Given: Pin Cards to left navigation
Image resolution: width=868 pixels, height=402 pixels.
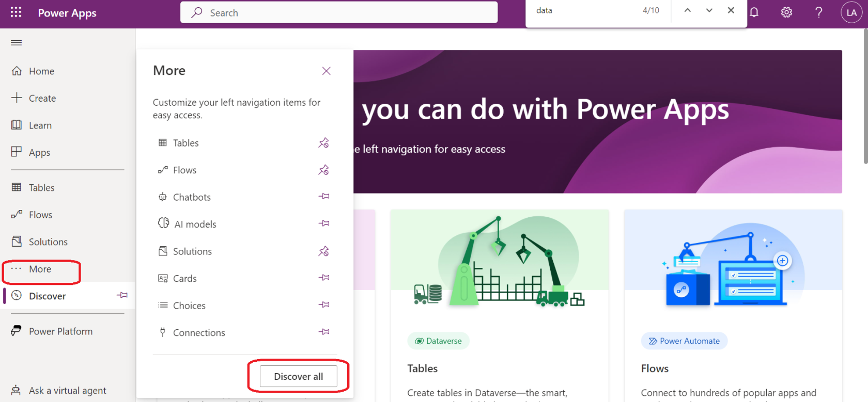Looking at the screenshot, I should click(324, 278).
